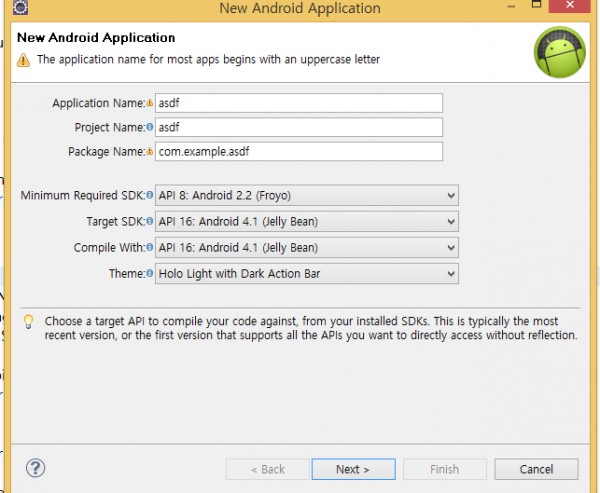This screenshot has width=600, height=493.
Task: Click the 'Project Name:' label
Action: [x=110, y=127]
